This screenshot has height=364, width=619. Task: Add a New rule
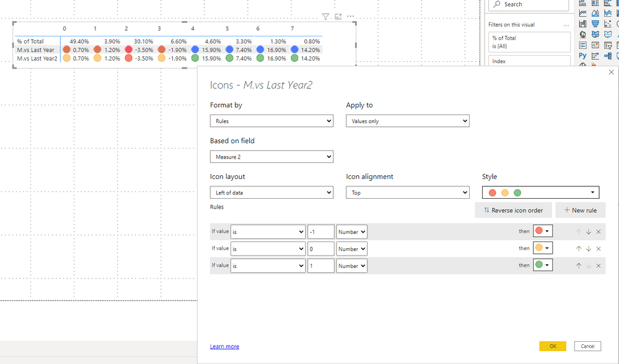[580, 210]
